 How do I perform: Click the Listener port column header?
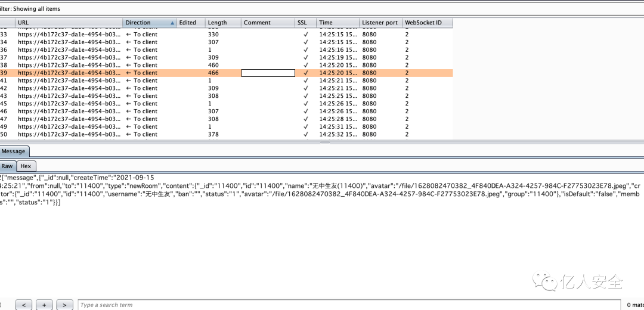point(380,23)
